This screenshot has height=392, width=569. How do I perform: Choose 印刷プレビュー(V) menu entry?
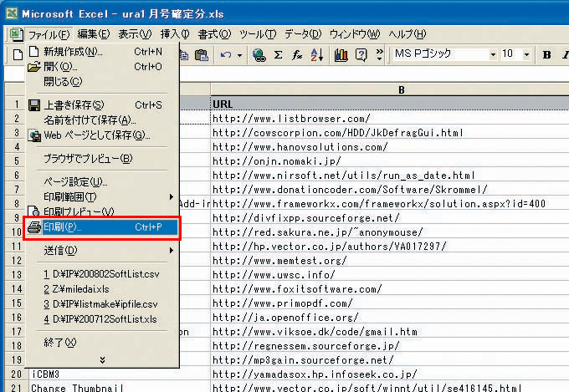102,211
